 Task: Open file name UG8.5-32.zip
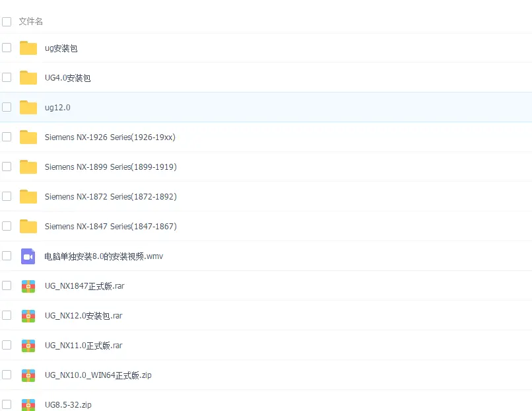68,405
